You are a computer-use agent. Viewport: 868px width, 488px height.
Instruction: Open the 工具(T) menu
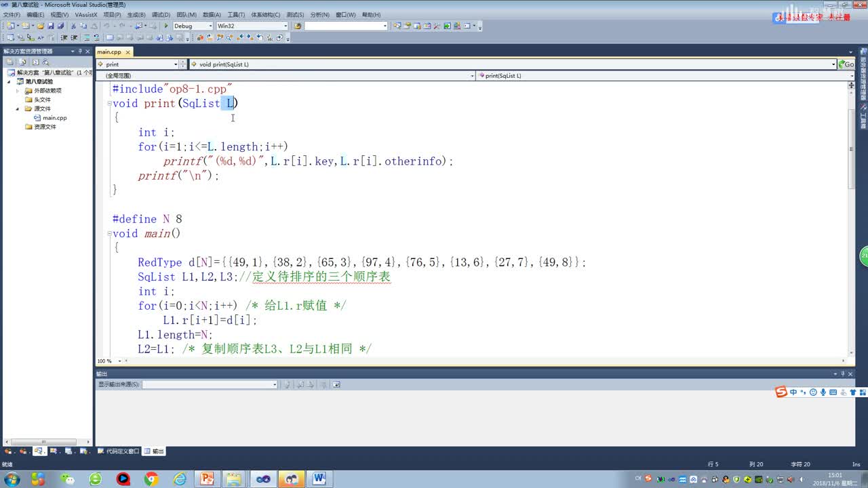click(236, 14)
